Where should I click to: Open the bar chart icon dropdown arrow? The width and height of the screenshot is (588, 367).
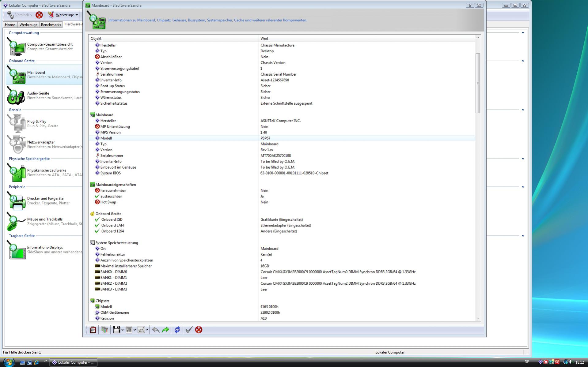[x=135, y=330]
